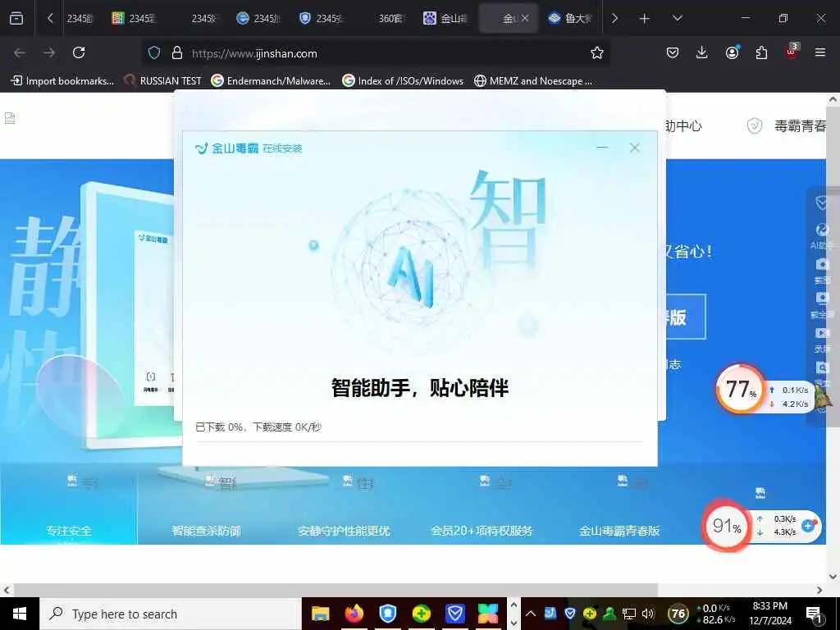Click the 智能助手，贴心陪伴 headline text
This screenshot has height=630, width=840.
(420, 388)
